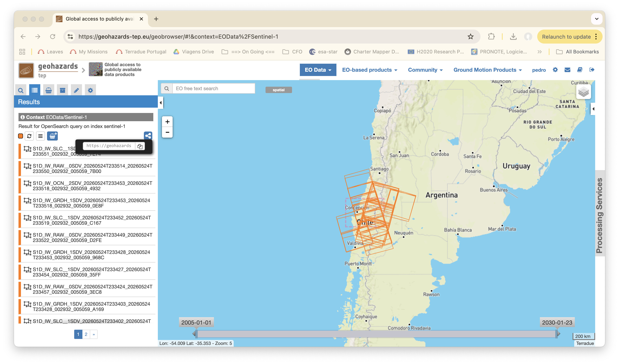
Task: Bookmark this page with the star
Action: (x=470, y=37)
